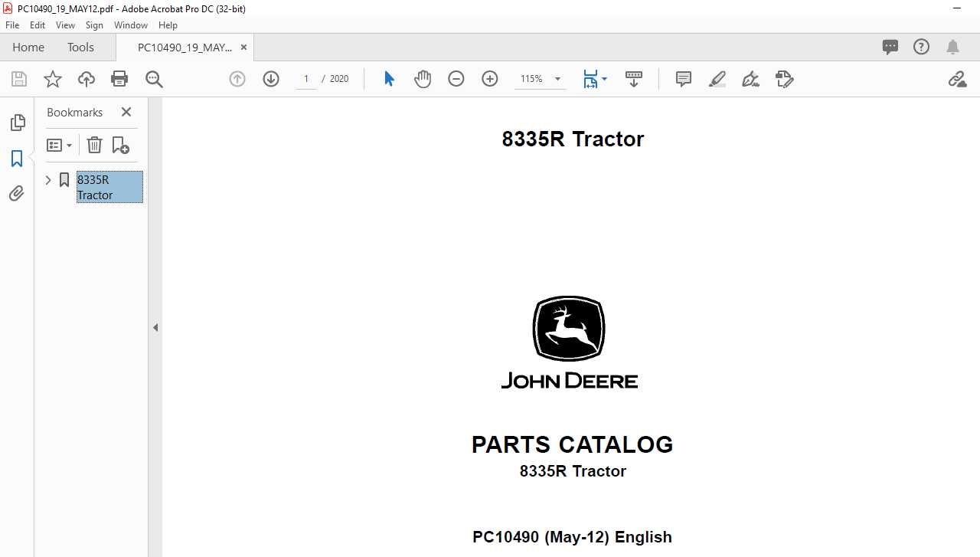Image resolution: width=980 pixels, height=557 pixels.
Task: Go to previous page arrow
Action: pos(237,79)
